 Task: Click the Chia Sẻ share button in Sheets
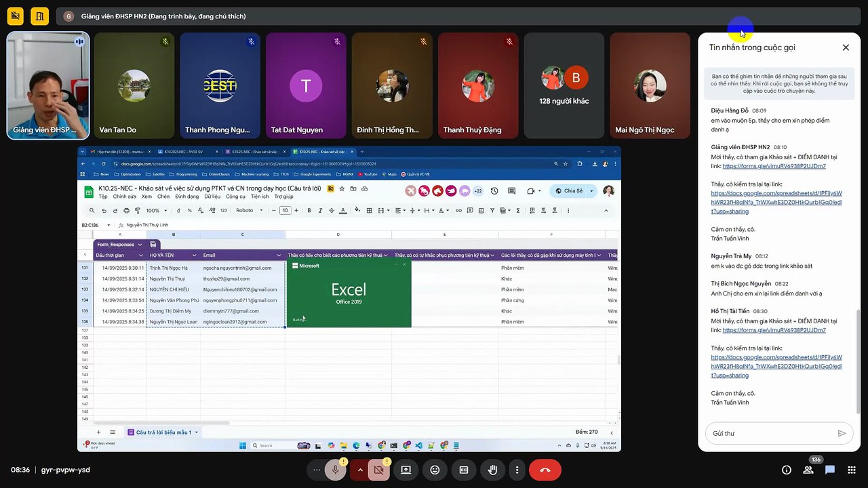click(x=568, y=191)
